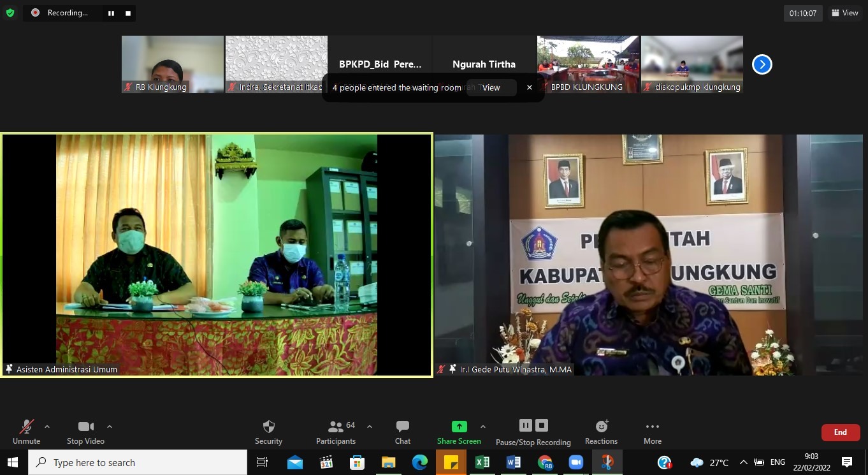This screenshot has width=868, height=475.
Task: Open Mail app from taskbar
Action: [x=295, y=462]
